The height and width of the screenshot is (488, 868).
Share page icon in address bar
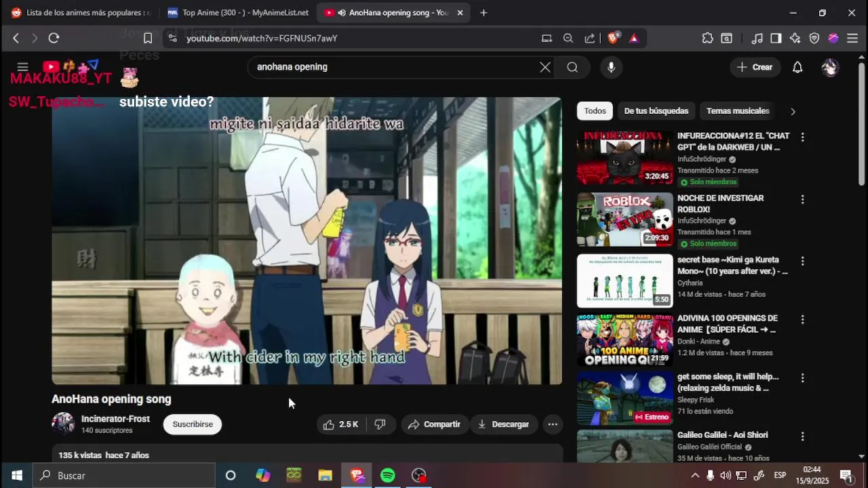pos(590,39)
